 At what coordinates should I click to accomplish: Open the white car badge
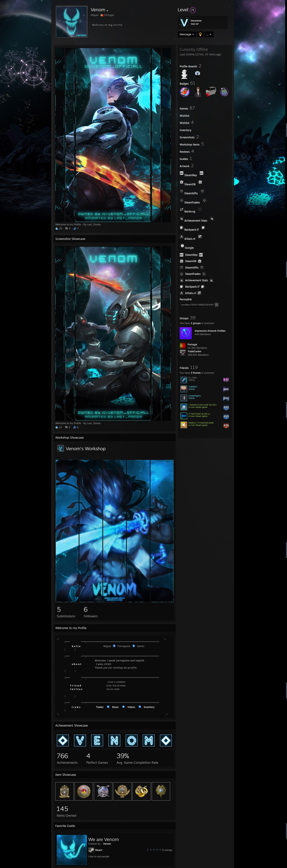(211, 92)
